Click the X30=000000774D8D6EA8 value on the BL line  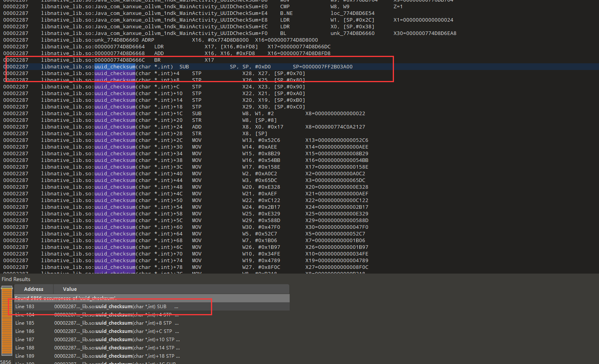(425, 33)
